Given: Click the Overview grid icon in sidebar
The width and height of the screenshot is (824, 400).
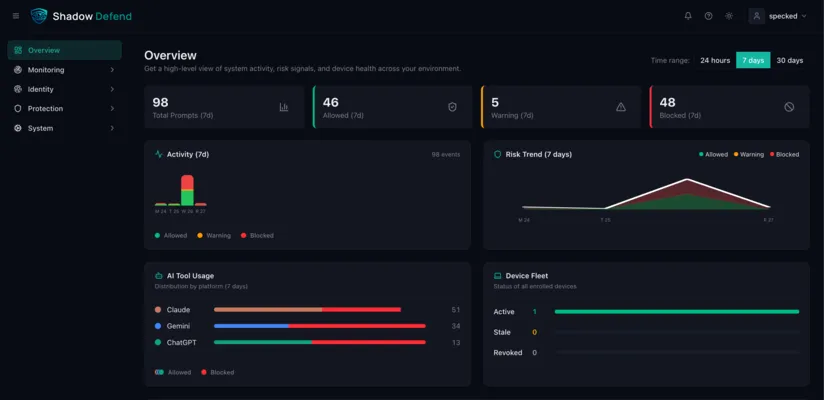Looking at the screenshot, I should coord(18,50).
